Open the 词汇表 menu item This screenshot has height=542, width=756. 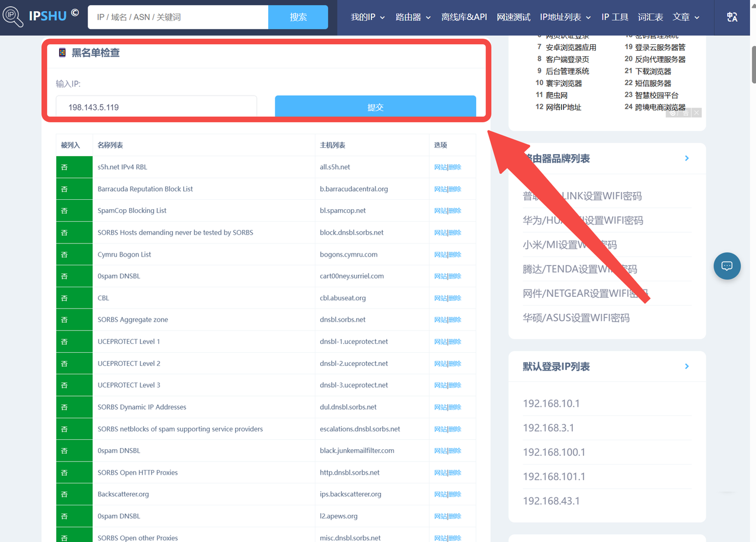click(650, 17)
